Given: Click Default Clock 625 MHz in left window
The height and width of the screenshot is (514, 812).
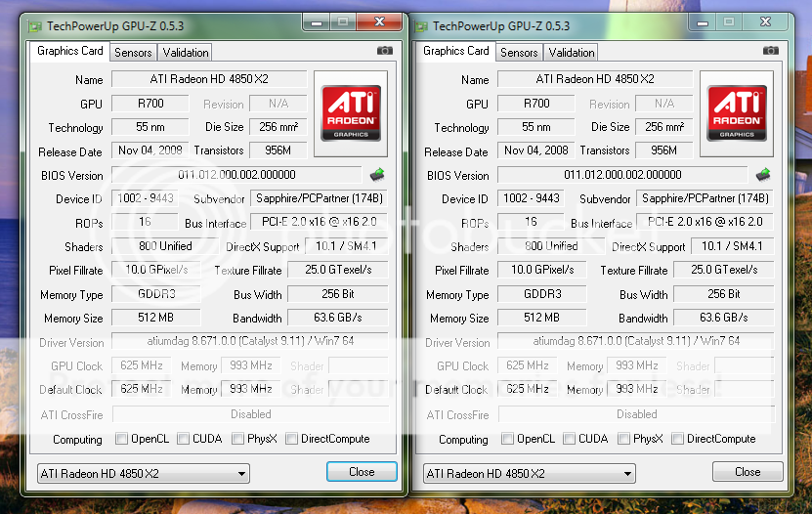Looking at the screenshot, I should click(142, 389).
